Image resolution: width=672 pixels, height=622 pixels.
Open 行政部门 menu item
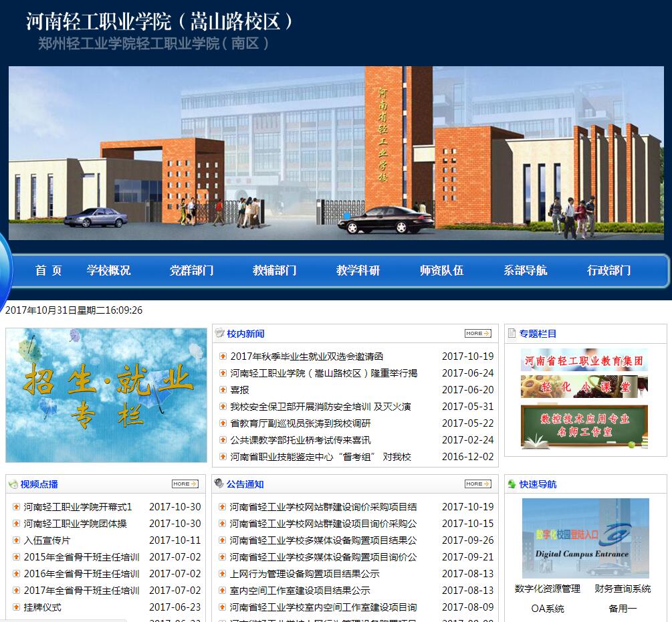[x=608, y=270]
